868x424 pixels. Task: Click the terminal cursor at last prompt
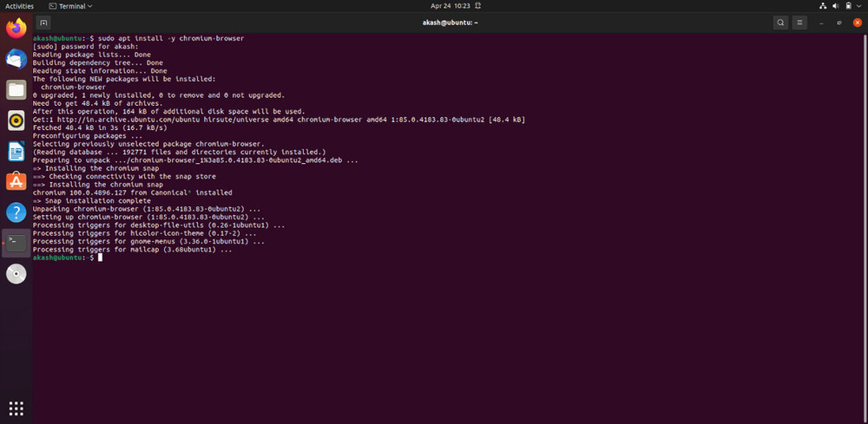(x=100, y=258)
